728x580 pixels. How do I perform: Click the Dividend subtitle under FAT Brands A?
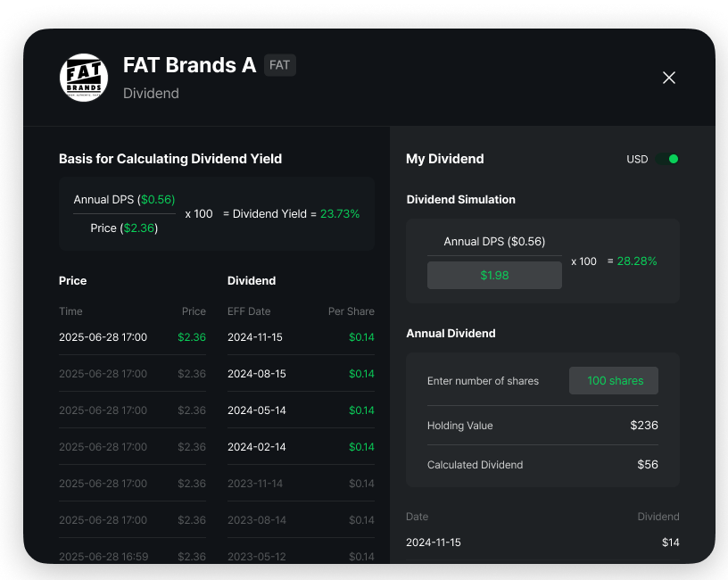pyautogui.click(x=151, y=94)
